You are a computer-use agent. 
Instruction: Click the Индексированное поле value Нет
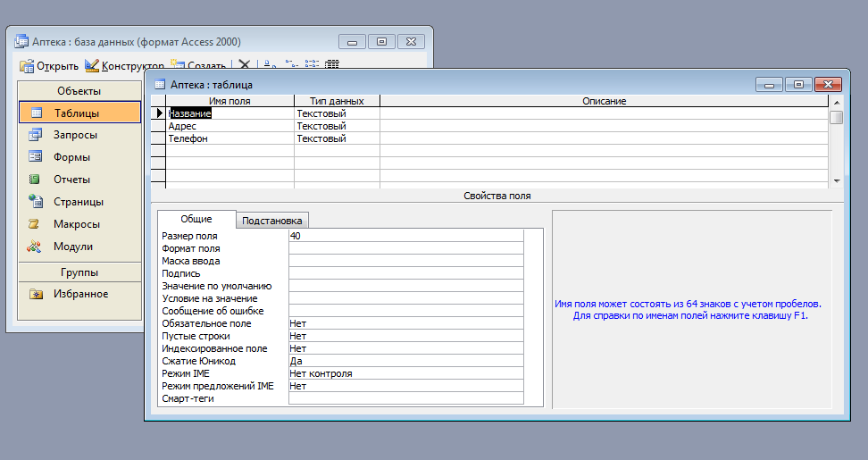(x=405, y=348)
